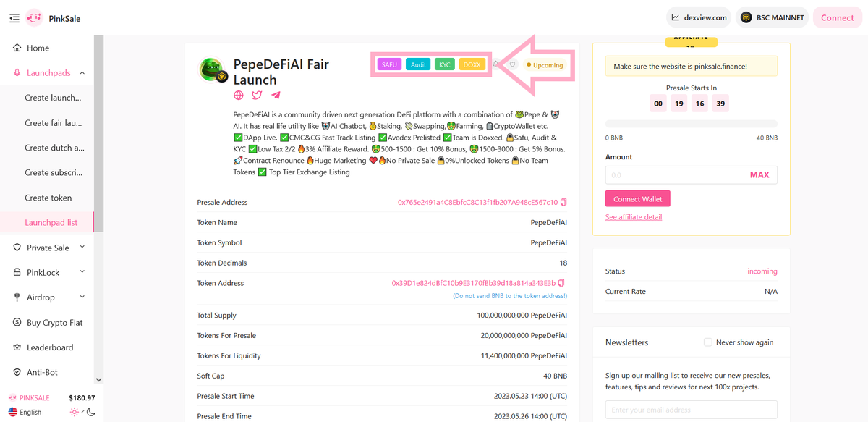The width and height of the screenshot is (868, 422).
Task: Expand the Private Sale submenu chevron
Action: [x=82, y=248]
